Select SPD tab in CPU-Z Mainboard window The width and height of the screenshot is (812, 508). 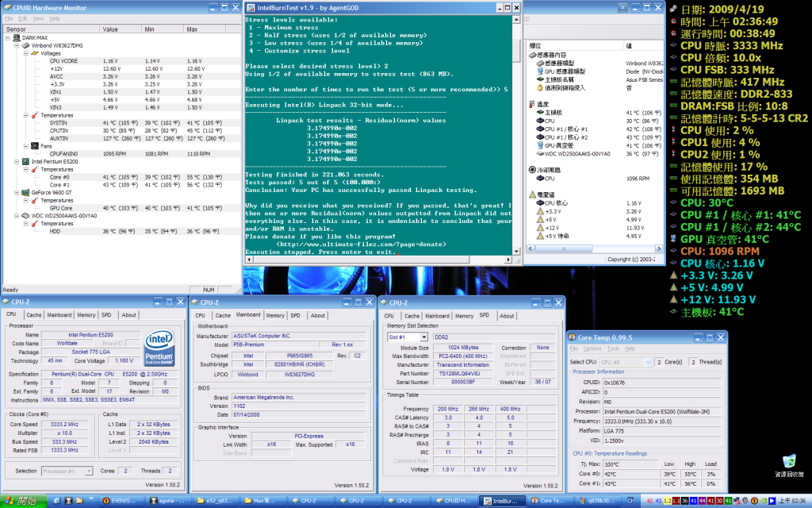click(295, 315)
